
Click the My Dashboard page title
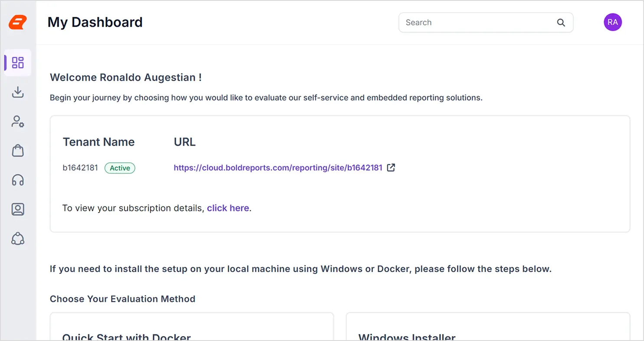tap(95, 22)
